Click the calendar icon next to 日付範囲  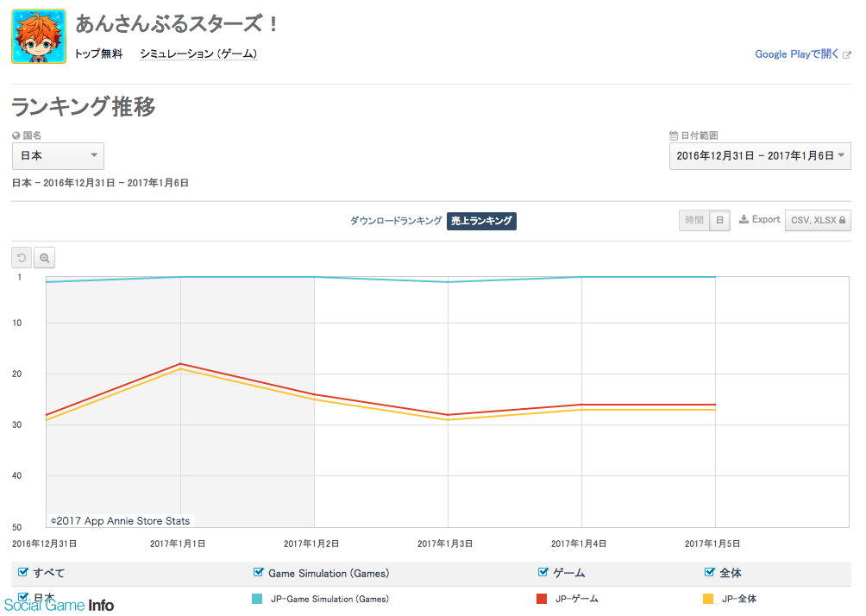pos(674,135)
